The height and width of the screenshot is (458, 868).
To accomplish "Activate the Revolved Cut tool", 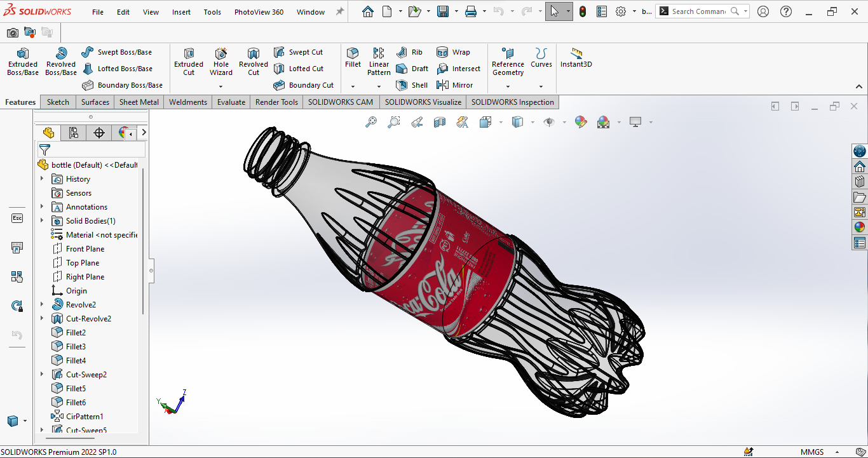I will 254,62.
